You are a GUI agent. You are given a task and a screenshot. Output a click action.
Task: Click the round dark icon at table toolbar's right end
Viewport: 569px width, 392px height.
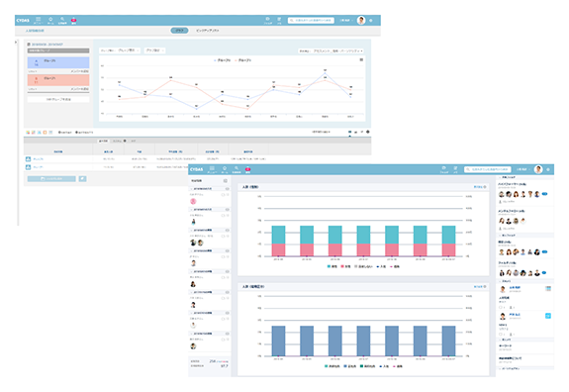pos(367,132)
